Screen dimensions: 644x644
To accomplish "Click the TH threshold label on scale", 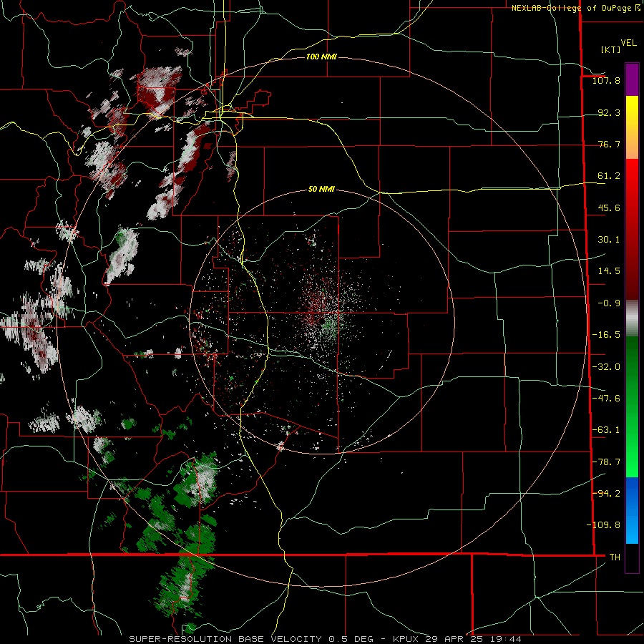I will tap(615, 557).
